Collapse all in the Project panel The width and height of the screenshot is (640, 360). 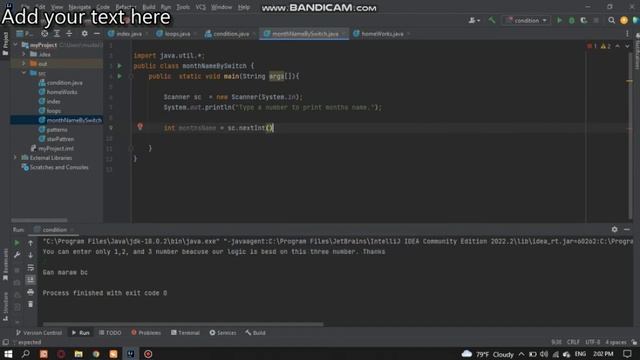tap(69, 33)
